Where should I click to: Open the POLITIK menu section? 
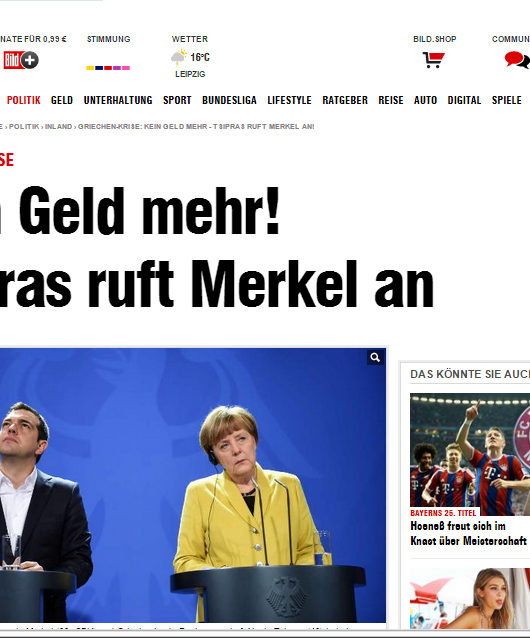tap(24, 100)
